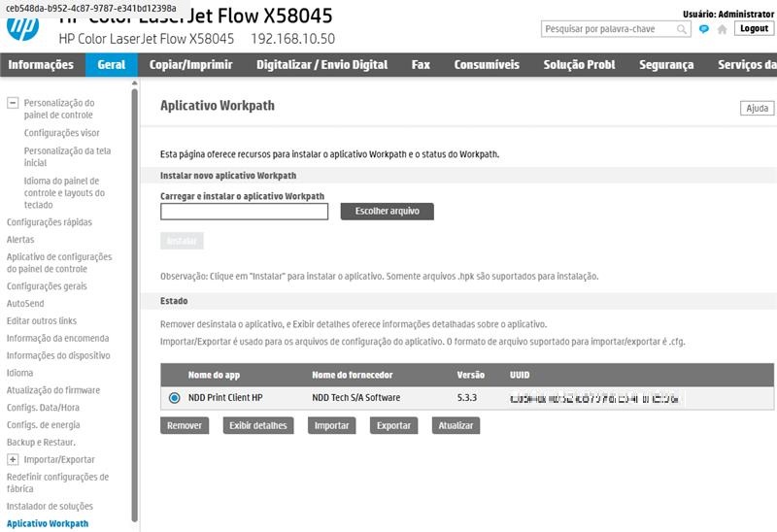Click the Logout button

click(x=754, y=29)
